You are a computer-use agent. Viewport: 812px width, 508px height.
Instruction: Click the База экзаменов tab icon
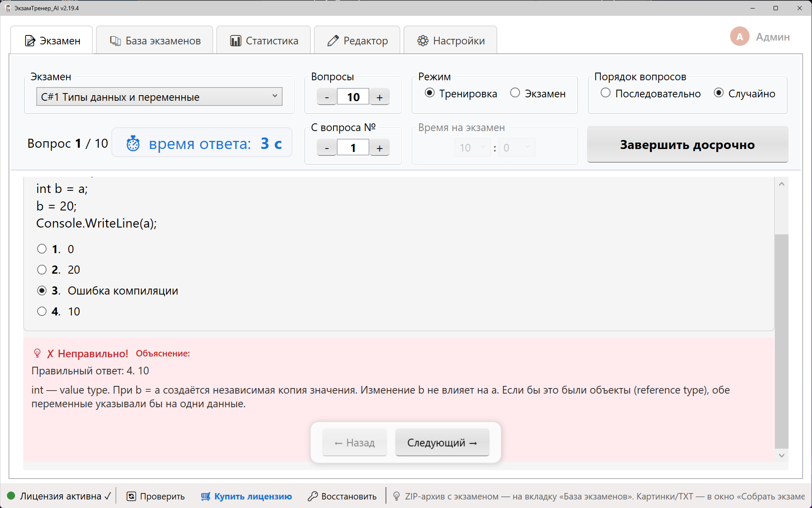pyautogui.click(x=115, y=41)
